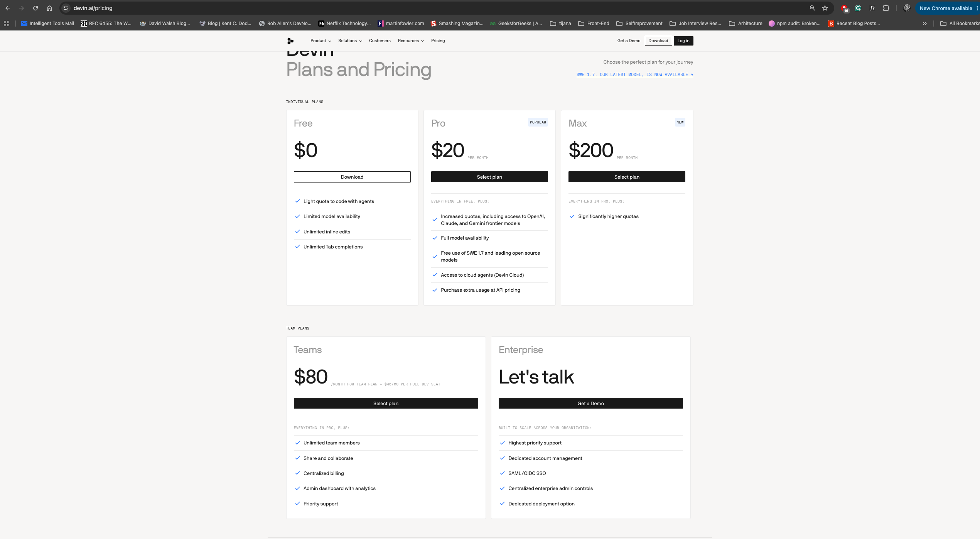Viewport: 980px width, 539px height.
Task: Open GeeksforGeeks bookmark
Action: pos(516,24)
